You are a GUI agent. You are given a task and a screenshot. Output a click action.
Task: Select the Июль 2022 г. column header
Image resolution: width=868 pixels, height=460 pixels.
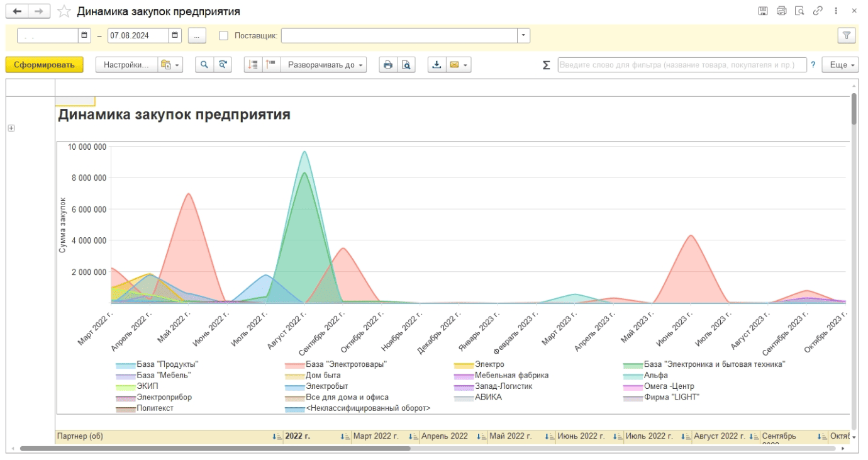pos(658,436)
